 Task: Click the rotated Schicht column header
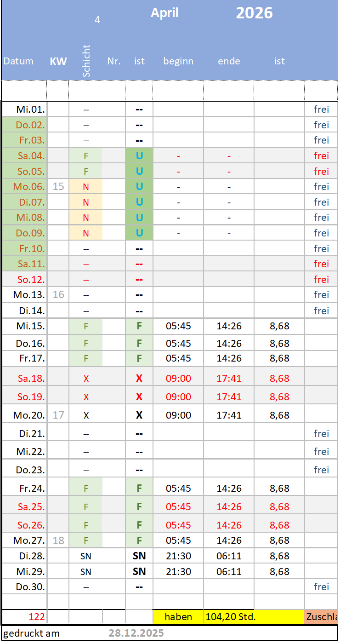pos(86,61)
